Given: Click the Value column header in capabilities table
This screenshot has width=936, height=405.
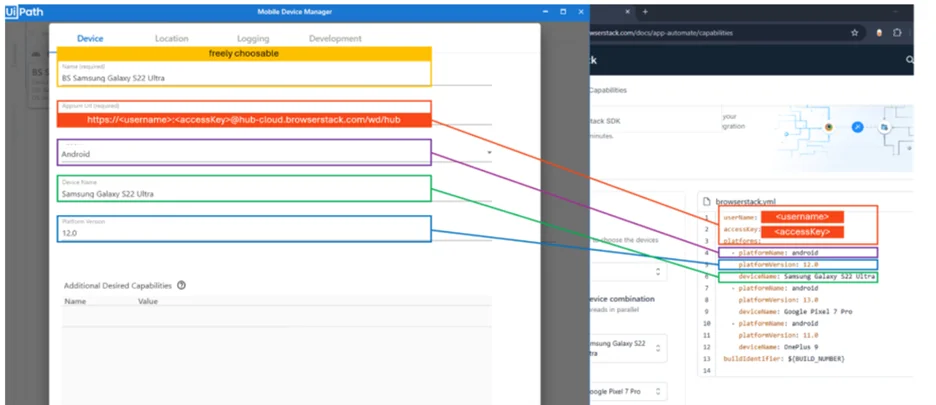Looking at the screenshot, I should [x=147, y=302].
